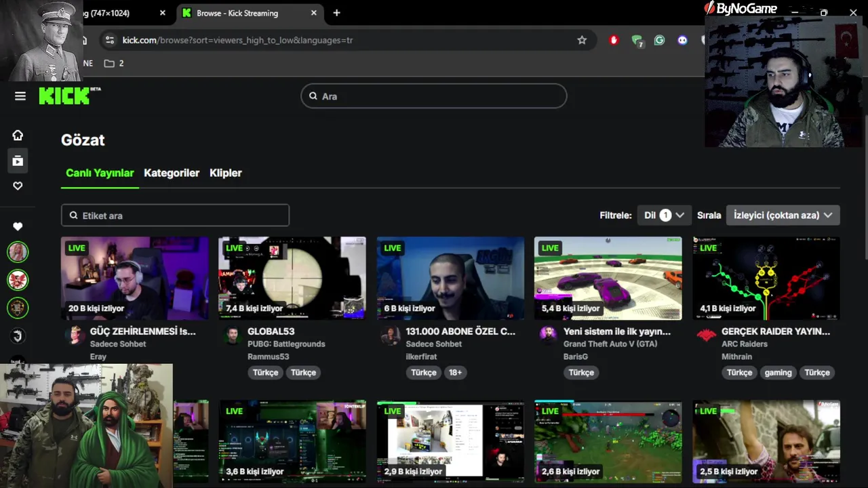Focus the Ara search box

(434, 96)
